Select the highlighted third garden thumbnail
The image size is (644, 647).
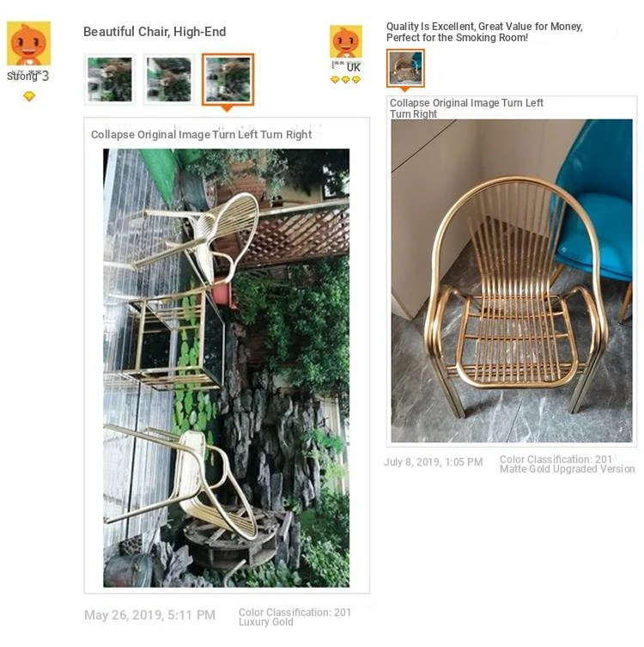click(228, 79)
